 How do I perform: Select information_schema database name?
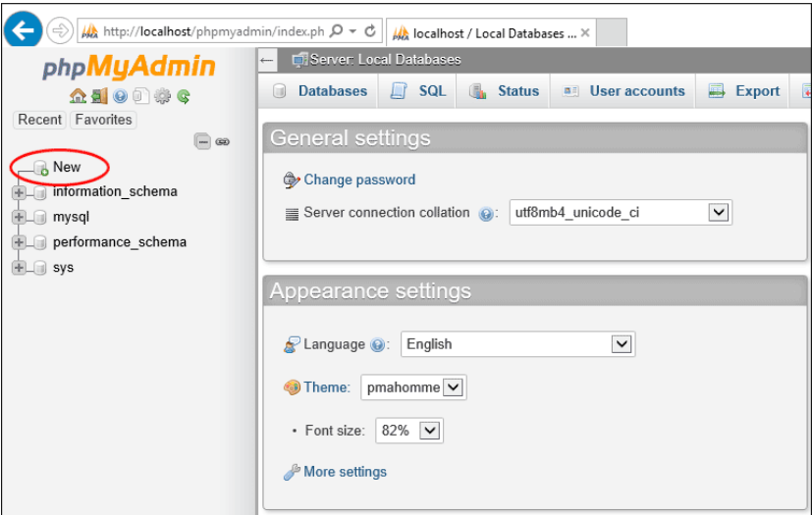coord(115,191)
